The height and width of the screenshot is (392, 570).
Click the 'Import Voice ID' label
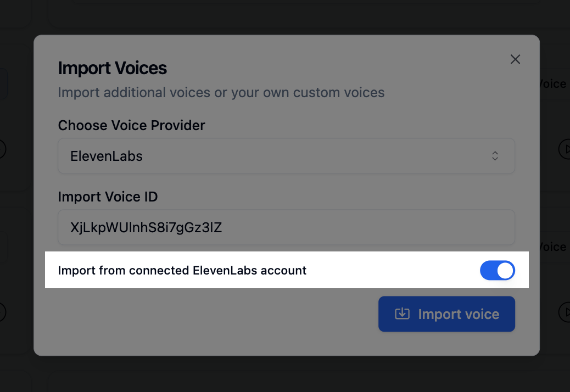[x=108, y=197]
